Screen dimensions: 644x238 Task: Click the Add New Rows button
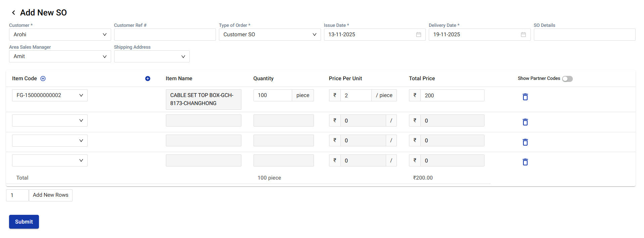(51, 195)
